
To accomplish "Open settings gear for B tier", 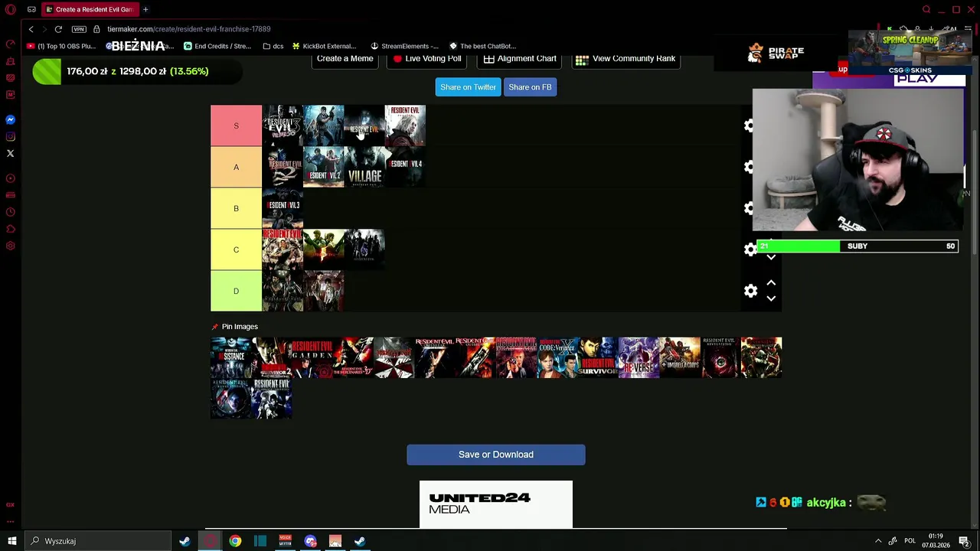I will coord(750,208).
